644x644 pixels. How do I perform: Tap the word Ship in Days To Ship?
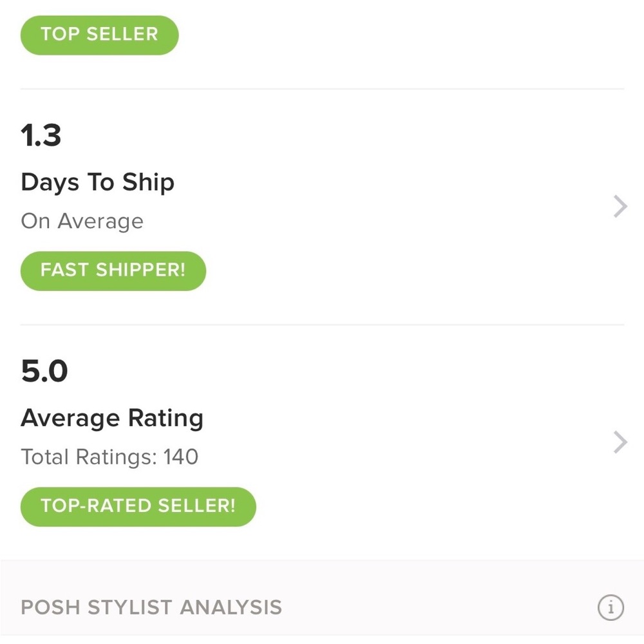[147, 183]
